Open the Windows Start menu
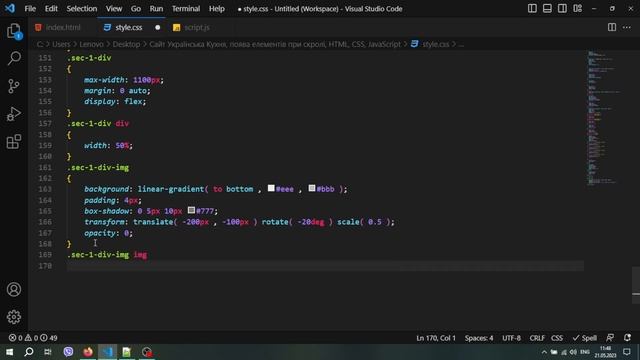 point(9,352)
